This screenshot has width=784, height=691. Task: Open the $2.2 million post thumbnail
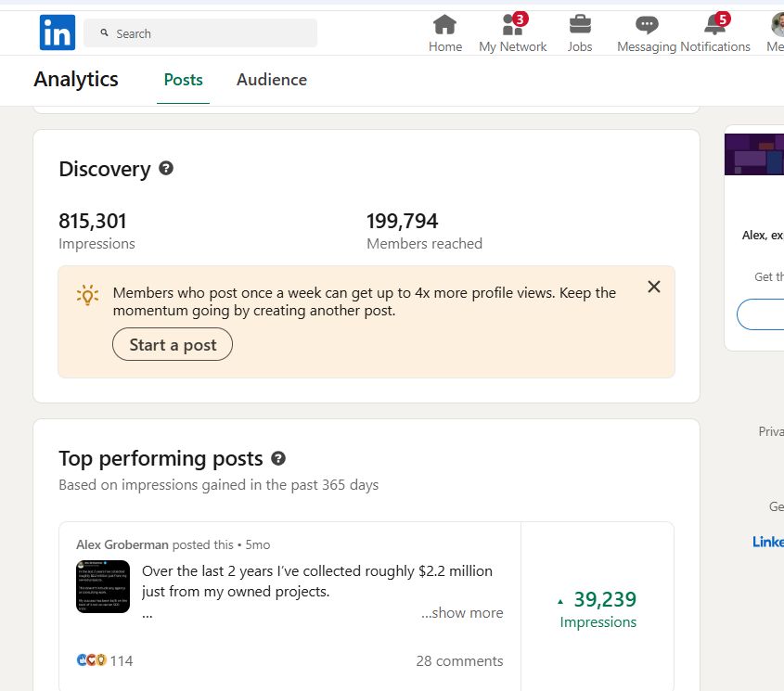click(103, 586)
